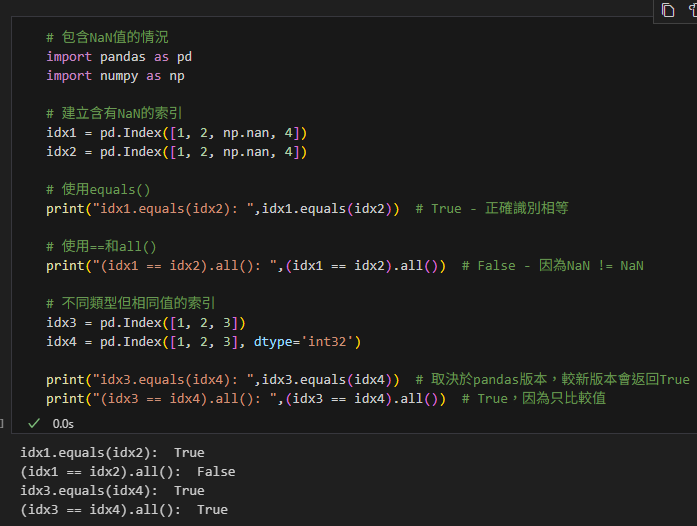Click the print statement for idx1.equals(idx2)
The image size is (697, 526).
tap(223, 209)
